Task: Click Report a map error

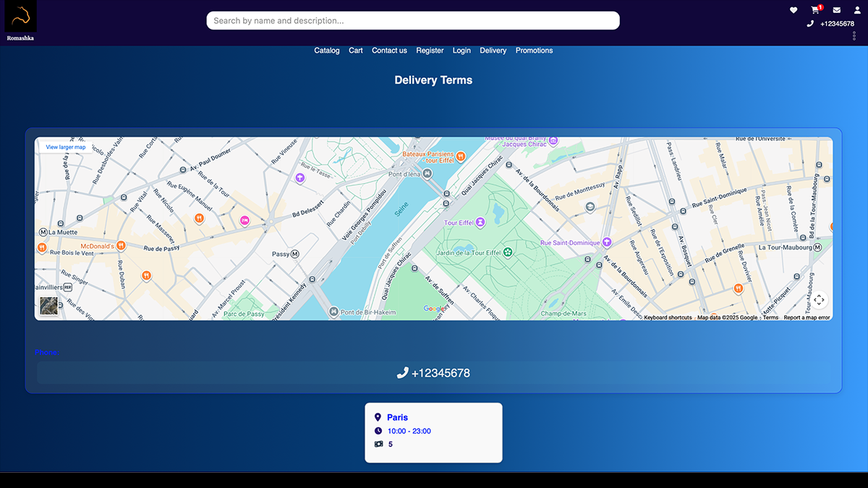Action: click(807, 317)
